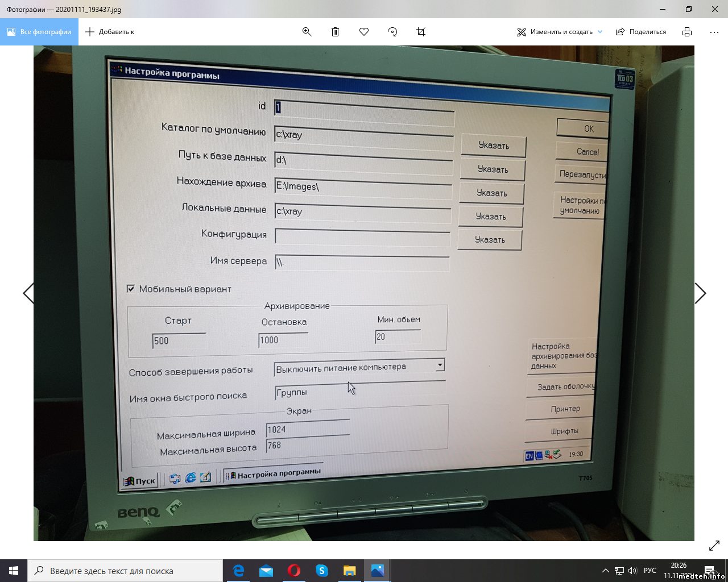Rotate the photo using the rotate icon

[392, 32]
